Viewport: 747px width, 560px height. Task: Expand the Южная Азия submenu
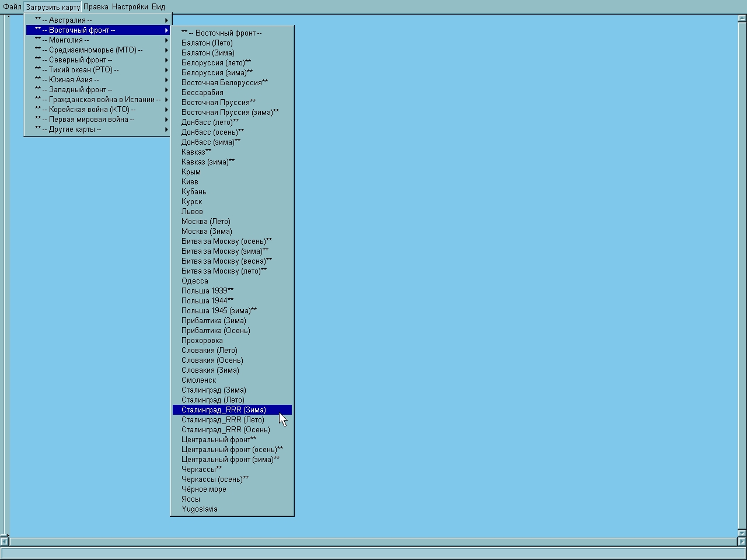coord(98,80)
